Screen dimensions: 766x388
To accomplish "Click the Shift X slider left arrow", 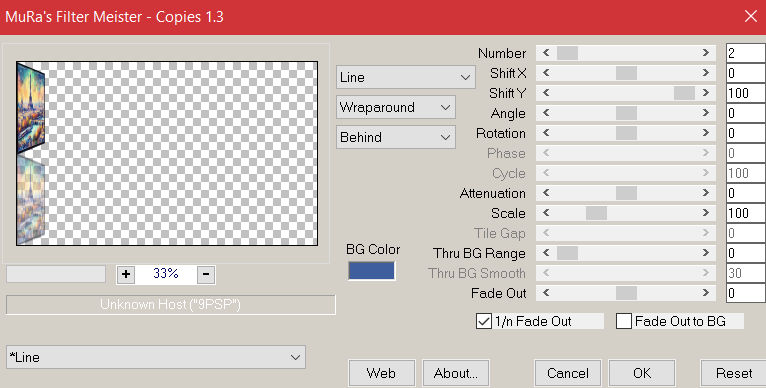I will click(x=546, y=73).
